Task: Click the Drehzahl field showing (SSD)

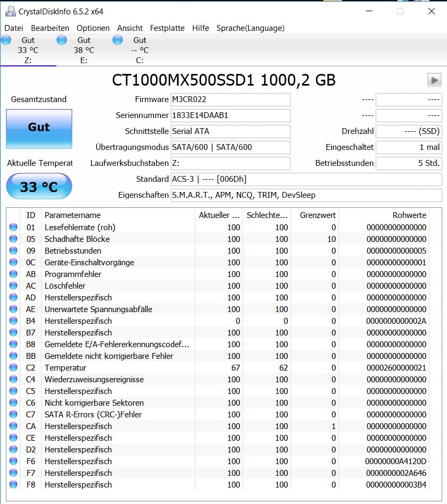Action: click(409, 131)
